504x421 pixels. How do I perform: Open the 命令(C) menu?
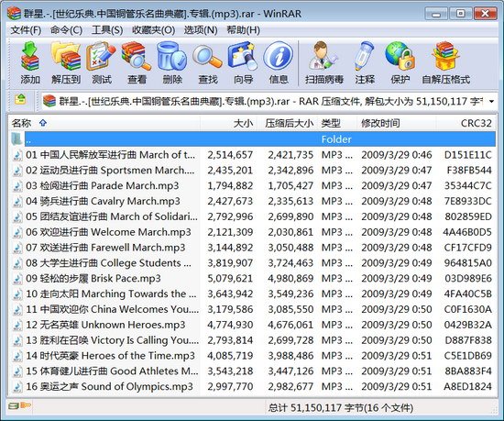pyautogui.click(x=66, y=30)
